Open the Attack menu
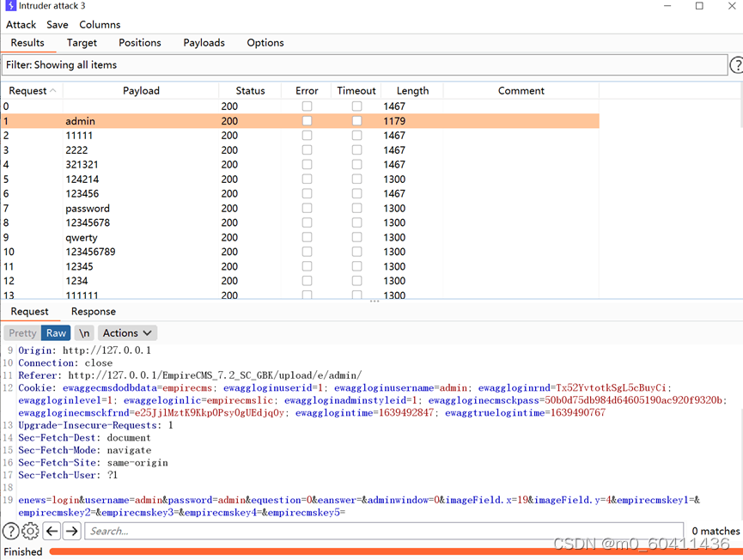Image resolution: width=743 pixels, height=560 pixels. coord(21,25)
